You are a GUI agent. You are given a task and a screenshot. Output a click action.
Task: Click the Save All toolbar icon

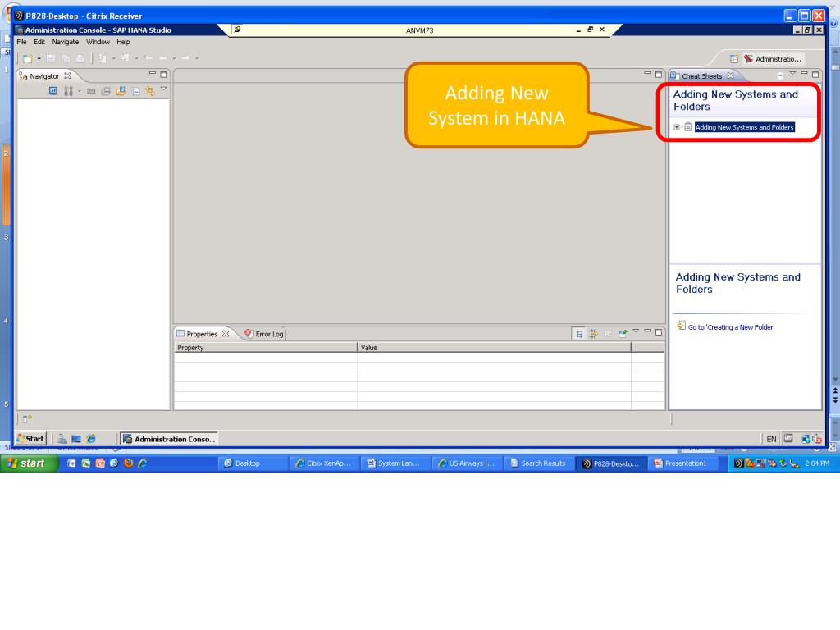pyautogui.click(x=66, y=58)
